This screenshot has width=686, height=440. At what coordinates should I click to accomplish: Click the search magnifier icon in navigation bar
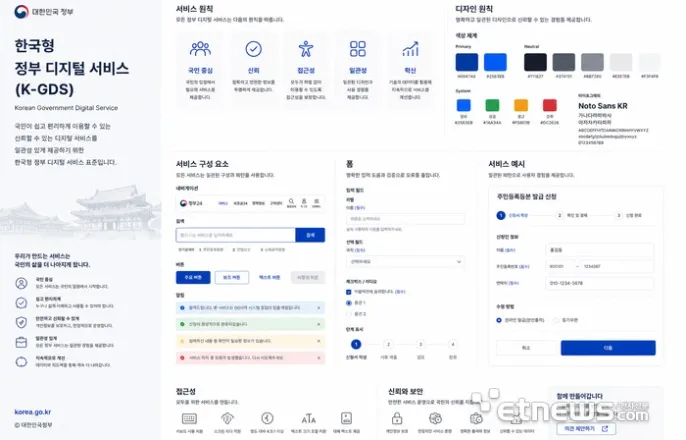[291, 202]
